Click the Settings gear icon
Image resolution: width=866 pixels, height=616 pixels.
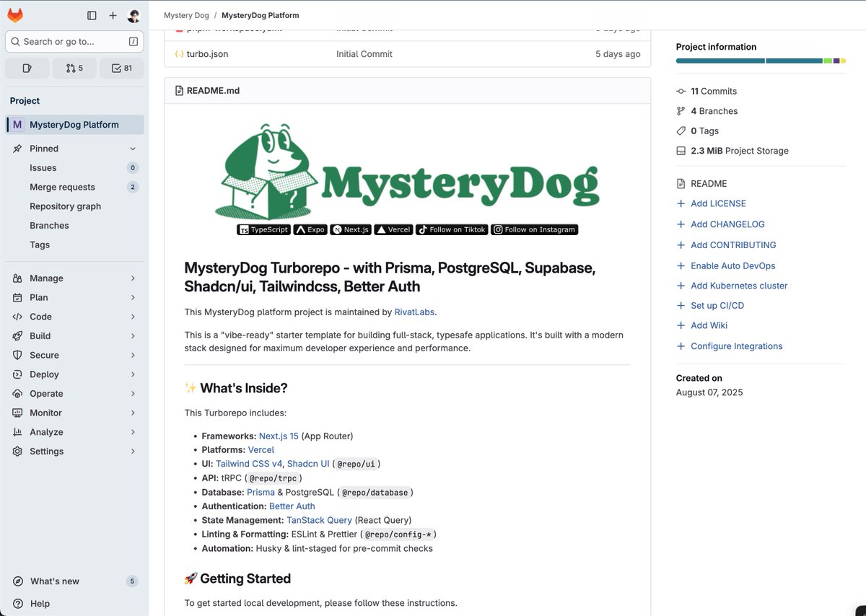click(17, 452)
